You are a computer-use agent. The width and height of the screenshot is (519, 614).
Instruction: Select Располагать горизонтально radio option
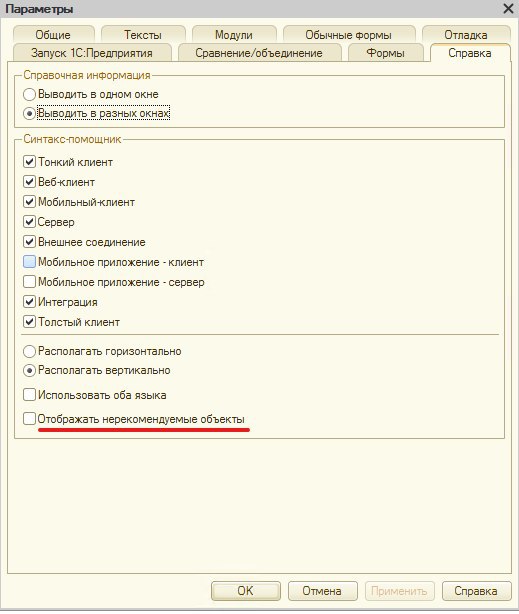point(29,351)
